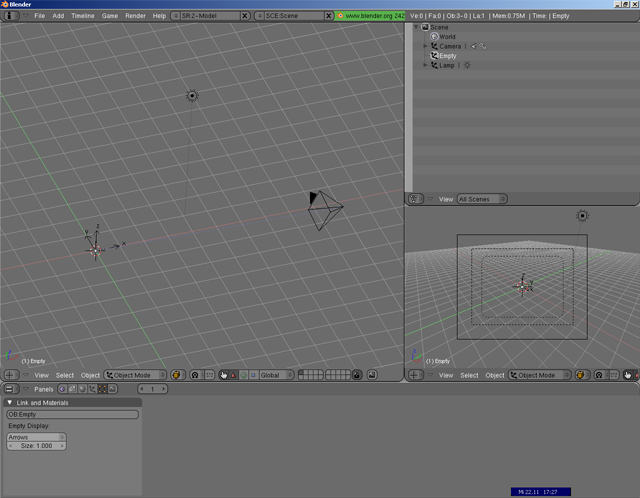Click the lamp data sun icon beside Lamp row
Viewport: 640px width, 498px height.
[x=467, y=65]
